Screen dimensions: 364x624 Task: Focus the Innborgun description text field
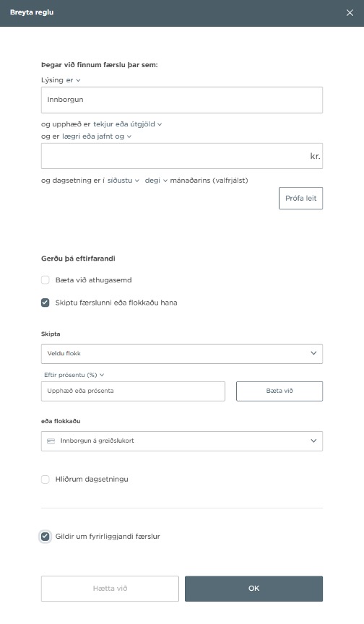[x=182, y=100]
